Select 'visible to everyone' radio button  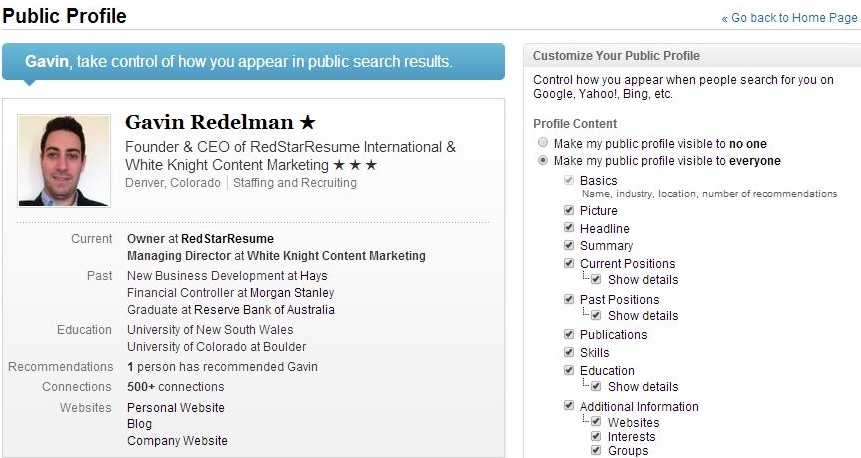[543, 160]
